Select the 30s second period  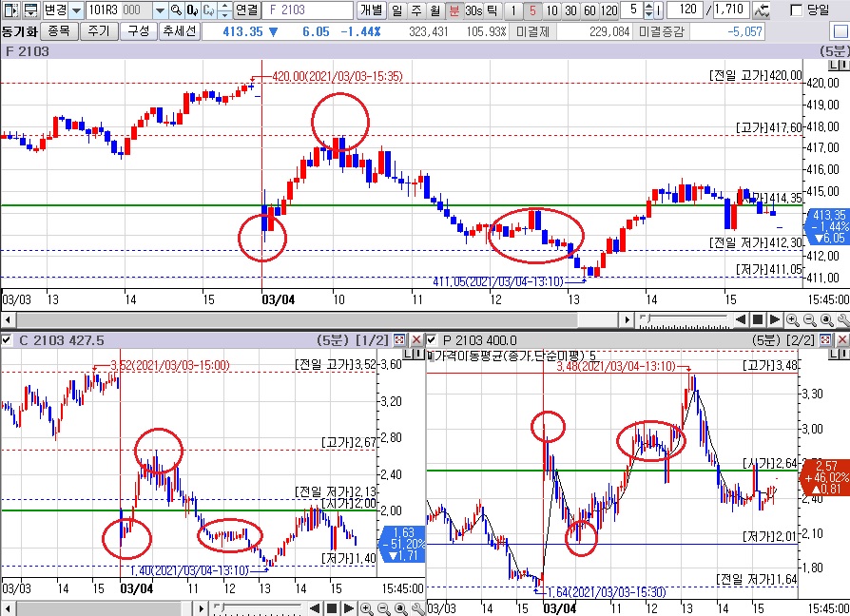coord(473,10)
